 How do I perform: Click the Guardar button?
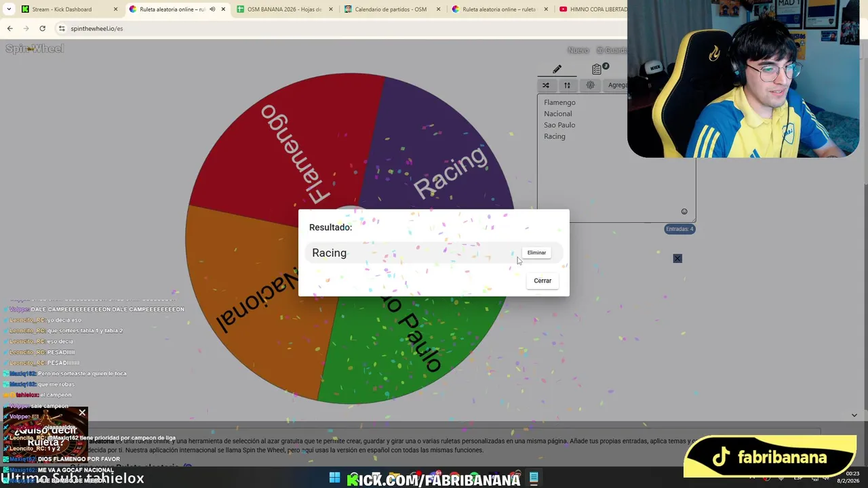612,50
